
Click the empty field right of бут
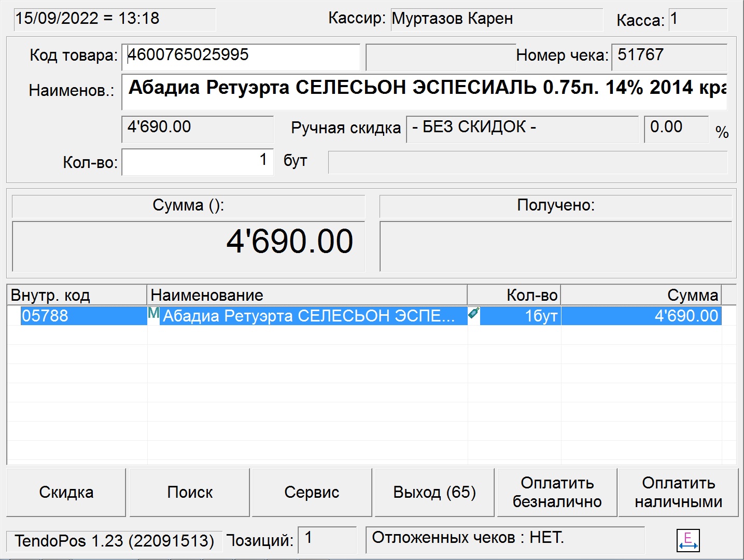(x=528, y=162)
